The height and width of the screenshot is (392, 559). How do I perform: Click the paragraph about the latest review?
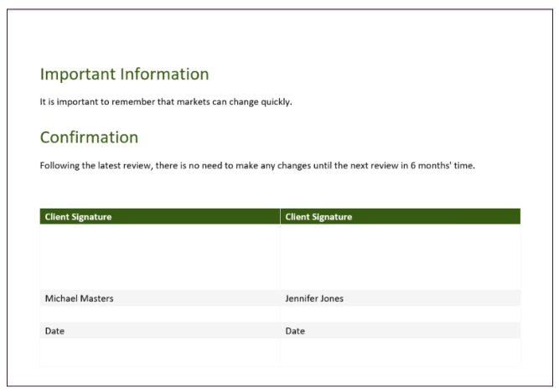click(x=257, y=165)
